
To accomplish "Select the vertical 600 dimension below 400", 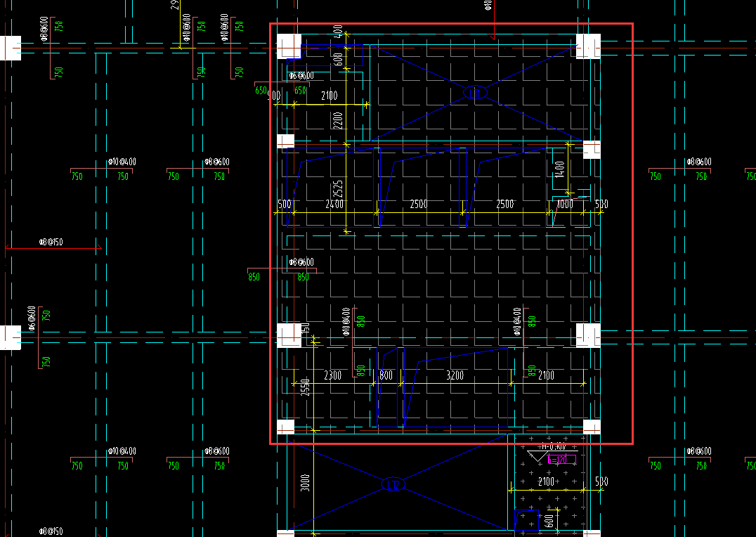I will click(x=339, y=59).
